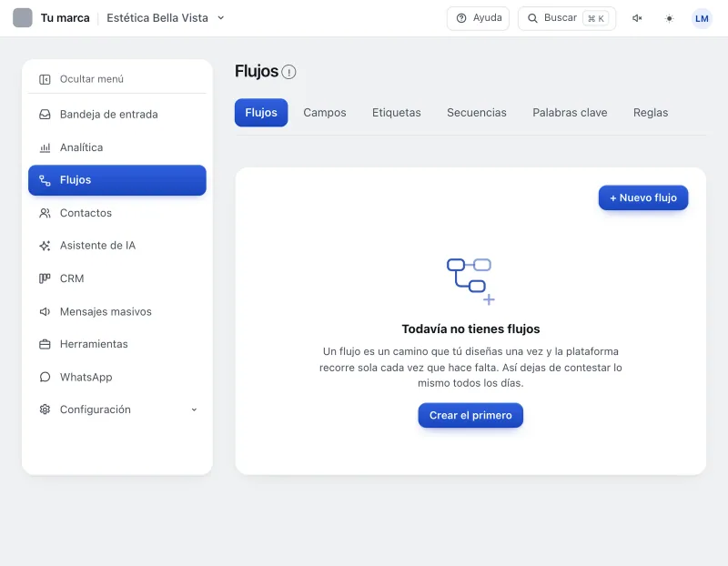
Task: Click the Tu marca brand name
Action: (65, 18)
